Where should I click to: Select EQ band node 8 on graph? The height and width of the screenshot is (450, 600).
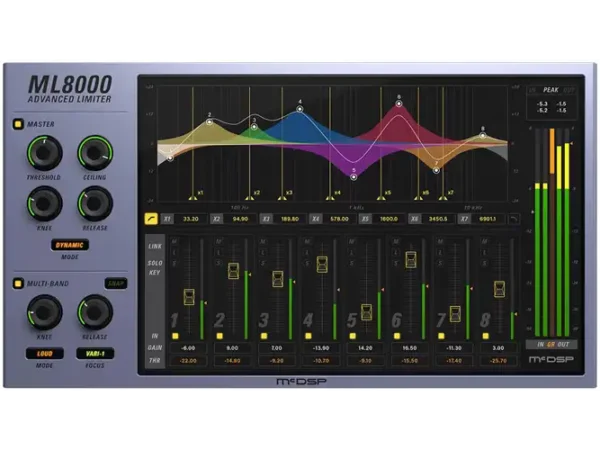483,135
